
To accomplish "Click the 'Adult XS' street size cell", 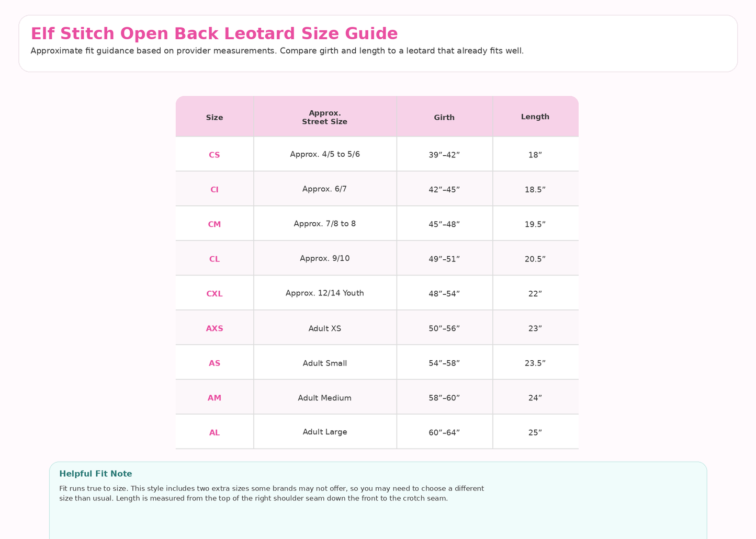I will [x=325, y=328].
